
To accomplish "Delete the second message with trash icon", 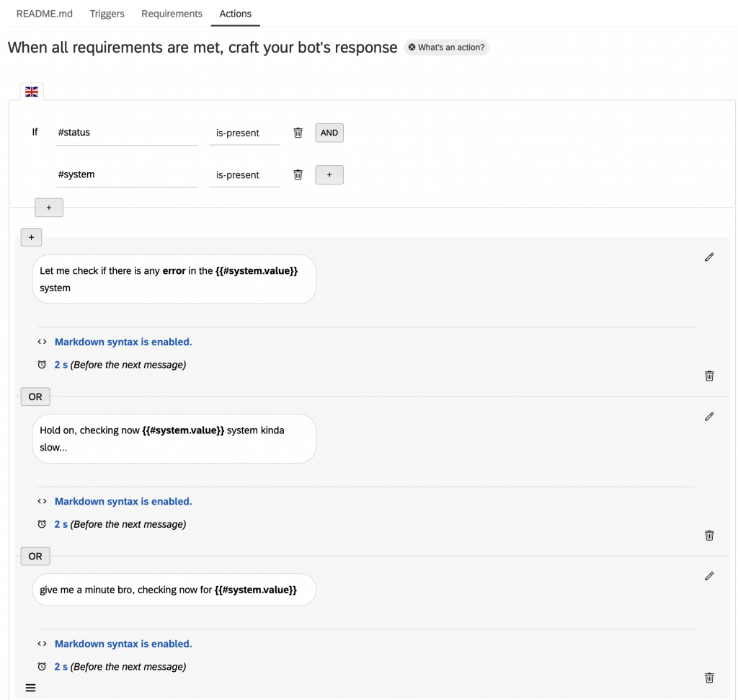I will pyautogui.click(x=709, y=535).
